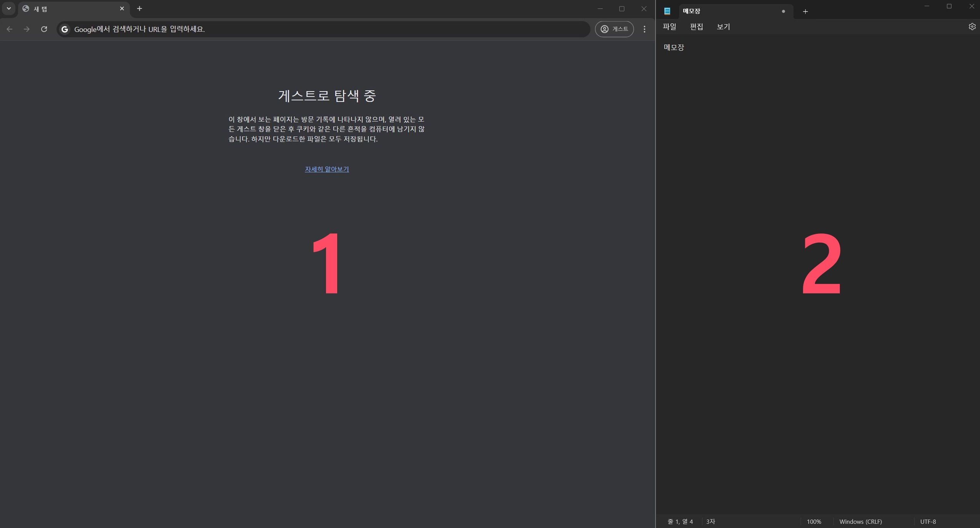
Task: Open the Windows (CRLF) line ending selector
Action: point(860,521)
